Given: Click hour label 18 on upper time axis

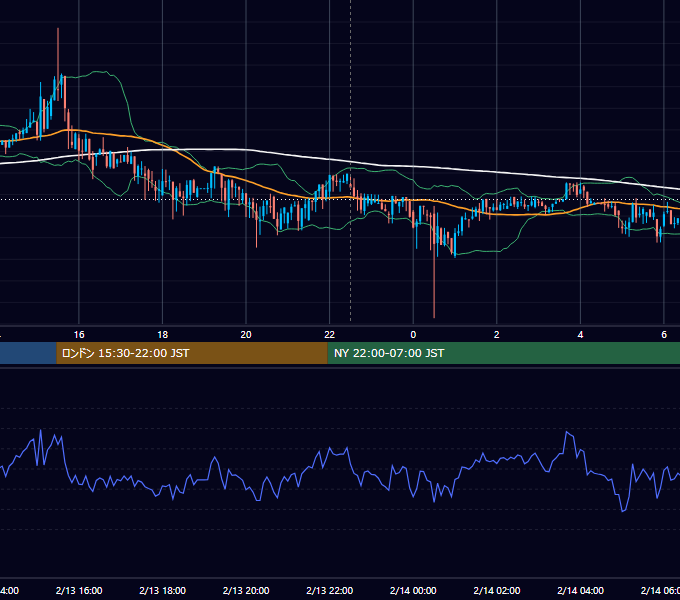Looking at the screenshot, I should point(163,335).
